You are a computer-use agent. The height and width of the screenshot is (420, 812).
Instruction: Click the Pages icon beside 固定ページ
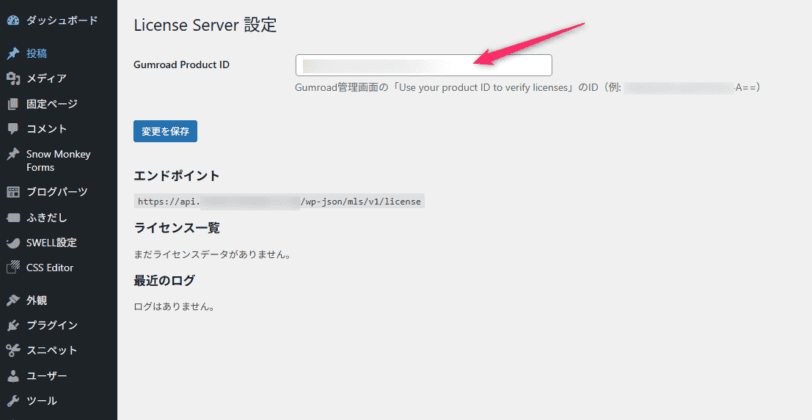pos(12,104)
